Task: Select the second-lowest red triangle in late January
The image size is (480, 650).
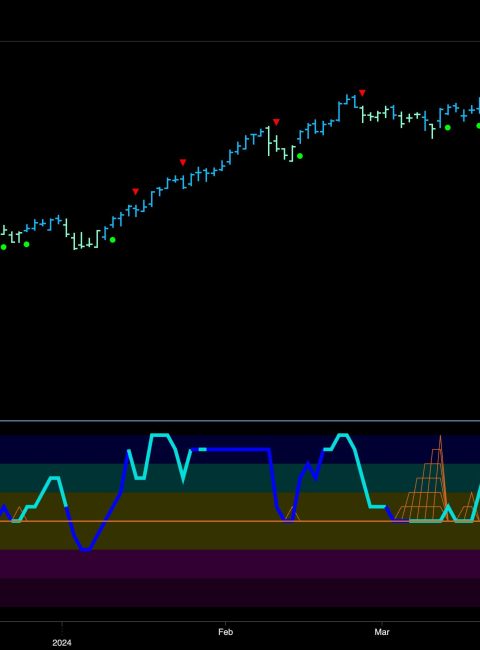Action: click(183, 162)
